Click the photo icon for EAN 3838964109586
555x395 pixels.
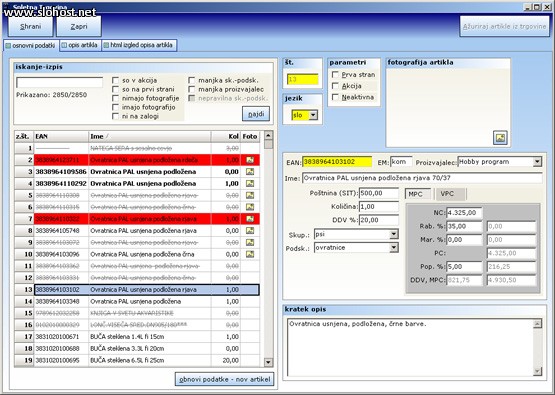(x=250, y=172)
